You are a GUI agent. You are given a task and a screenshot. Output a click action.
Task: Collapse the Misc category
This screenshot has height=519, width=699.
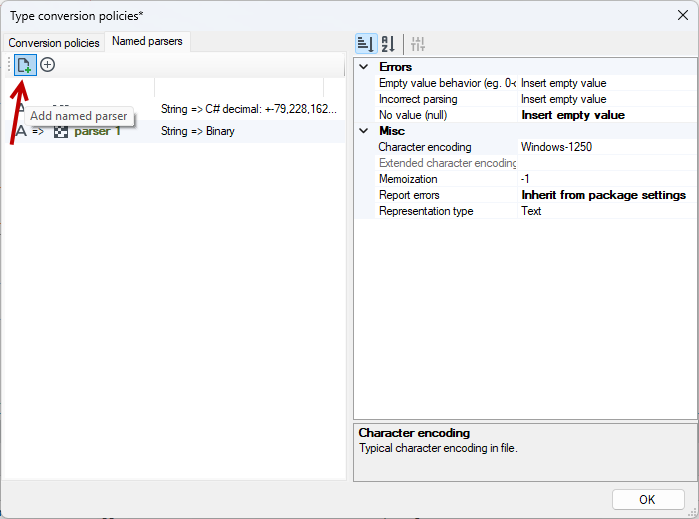(x=364, y=131)
